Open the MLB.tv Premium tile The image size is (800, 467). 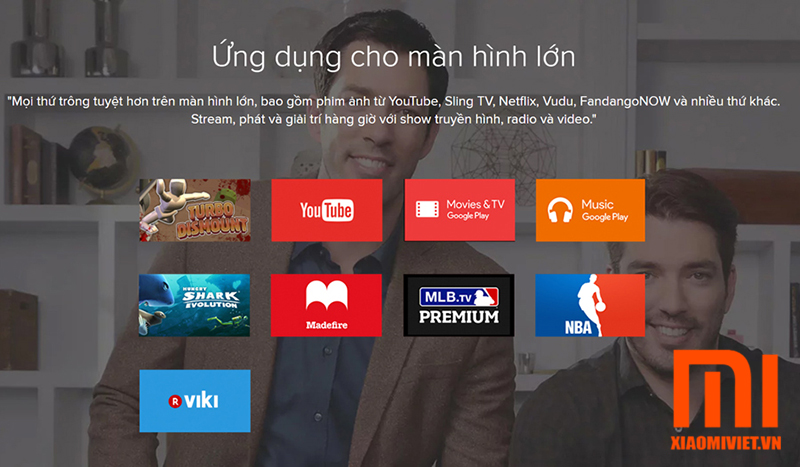(459, 305)
